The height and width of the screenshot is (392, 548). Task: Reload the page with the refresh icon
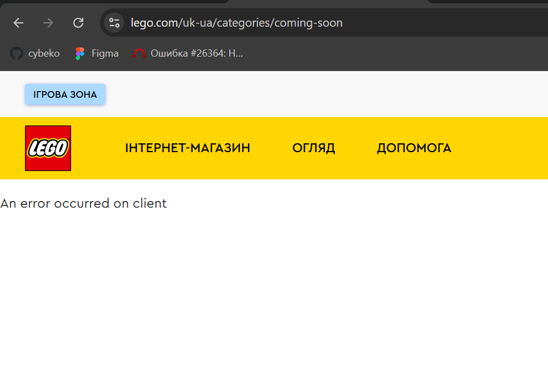click(78, 23)
